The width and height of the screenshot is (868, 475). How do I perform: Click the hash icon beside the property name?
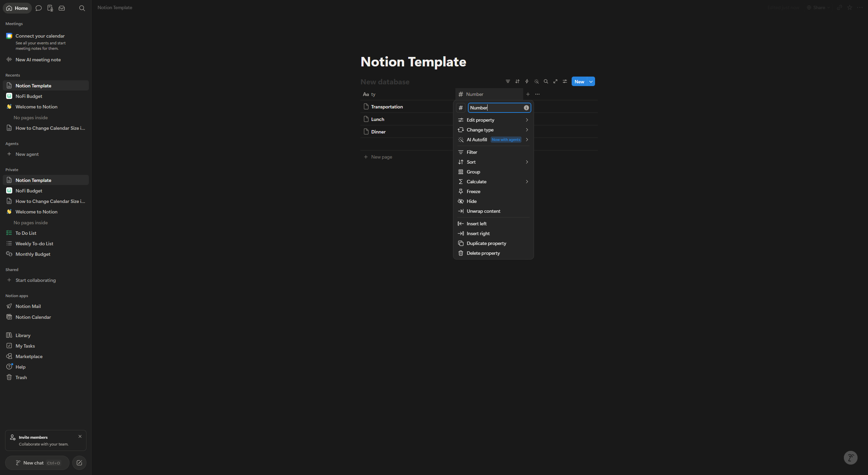pos(460,108)
